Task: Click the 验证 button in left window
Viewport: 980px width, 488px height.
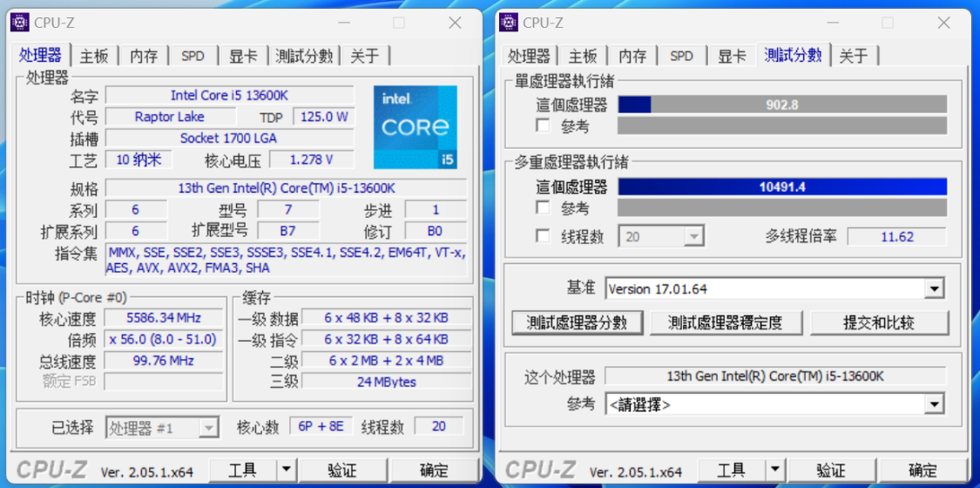Action: tap(342, 470)
